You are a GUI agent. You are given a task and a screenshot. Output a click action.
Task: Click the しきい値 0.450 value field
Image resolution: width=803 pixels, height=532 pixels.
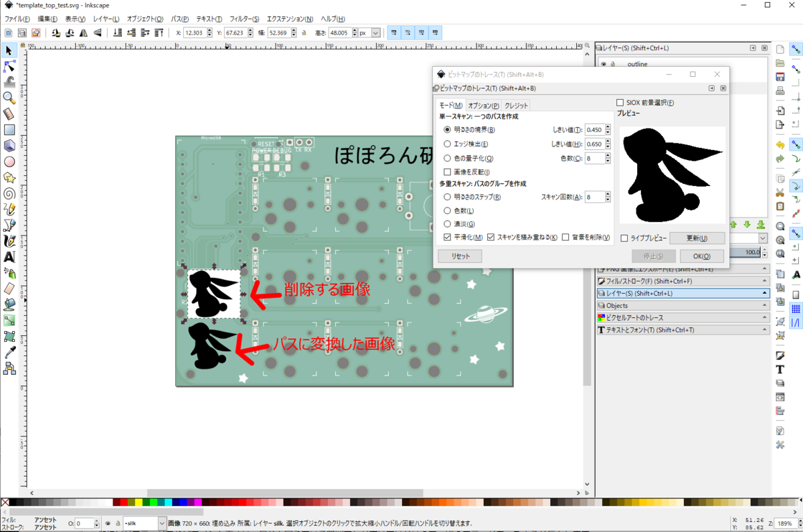(x=594, y=129)
